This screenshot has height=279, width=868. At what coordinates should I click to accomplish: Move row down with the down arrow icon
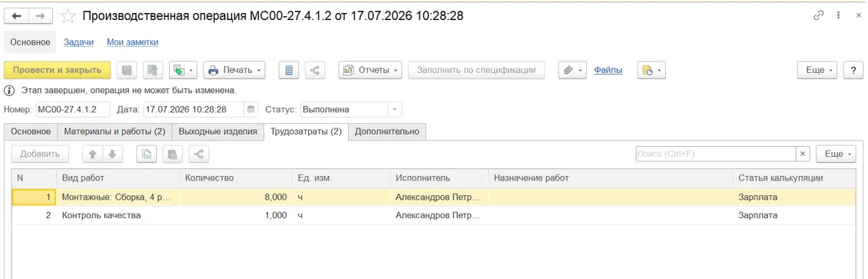click(x=112, y=154)
